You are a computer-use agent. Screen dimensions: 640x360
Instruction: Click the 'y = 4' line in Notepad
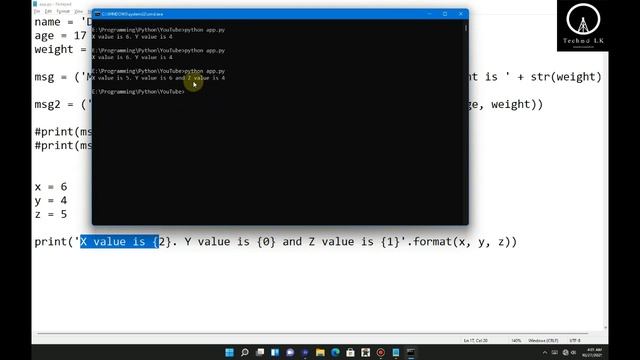tap(51, 201)
